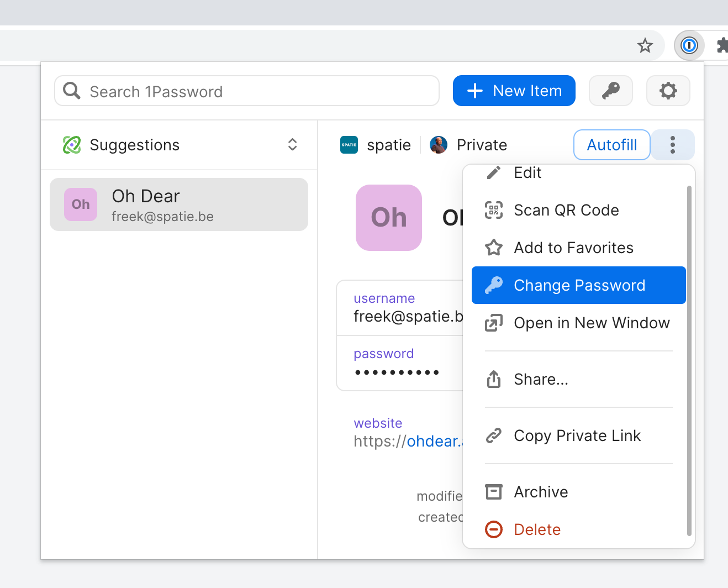The height and width of the screenshot is (588, 728).
Task: Click the menu's vertical scrollbar
Action: [689, 361]
